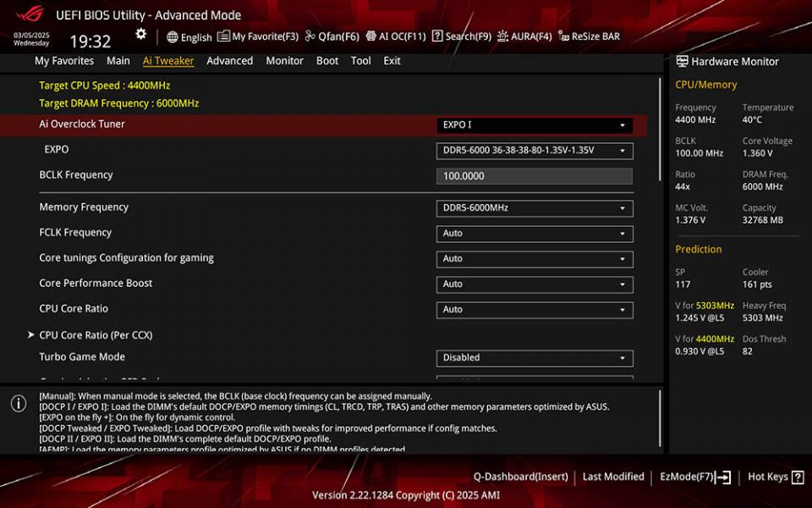Viewport: 812px width, 508px height.
Task: Switch to My Favorites tab
Action: 64,61
